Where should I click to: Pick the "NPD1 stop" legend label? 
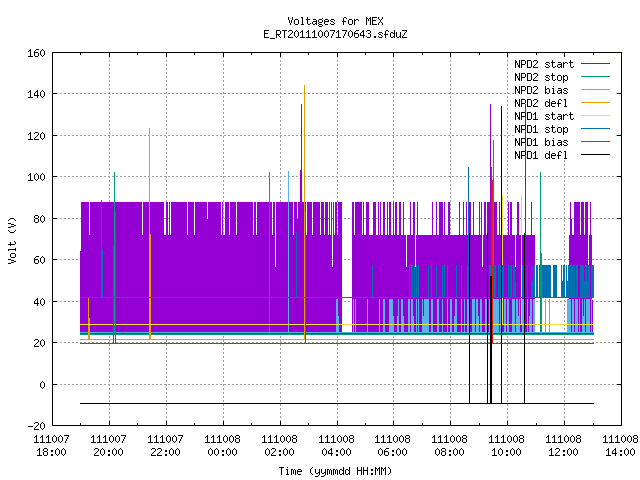click(x=541, y=129)
